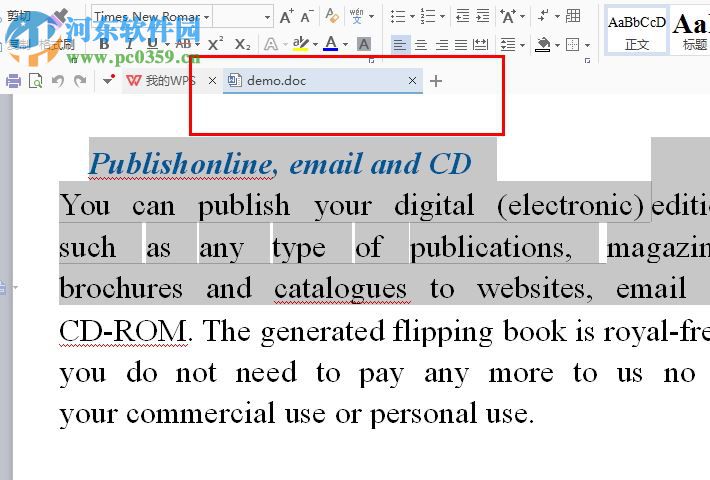Apply text effects outlined A icon
The width and height of the screenshot is (710, 480).
(271, 44)
